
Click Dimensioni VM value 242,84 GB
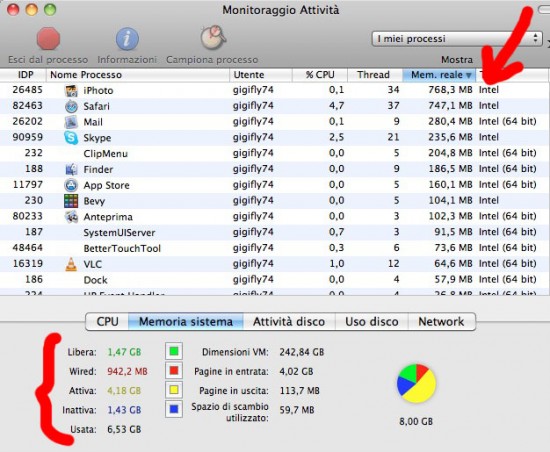point(302,352)
